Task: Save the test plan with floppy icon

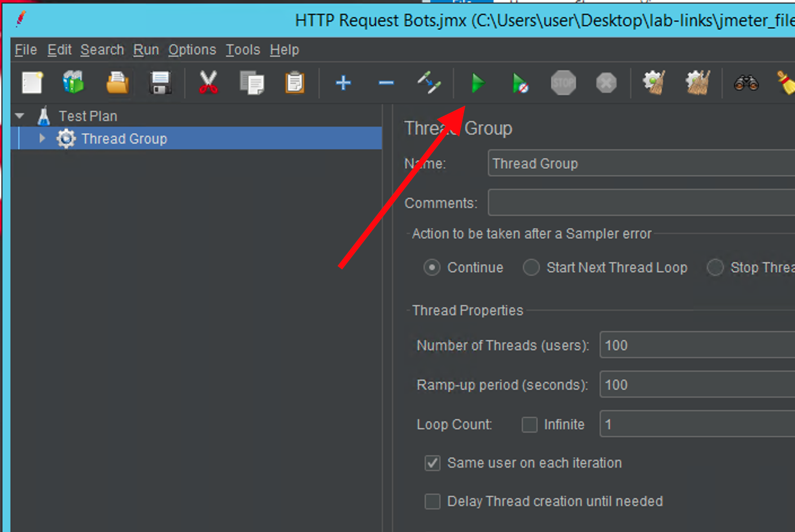Action: click(160, 83)
